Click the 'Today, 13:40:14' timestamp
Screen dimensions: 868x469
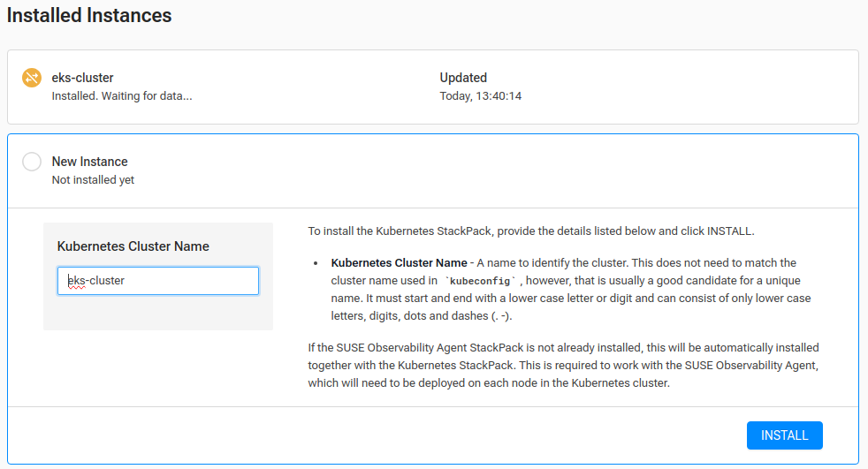480,95
